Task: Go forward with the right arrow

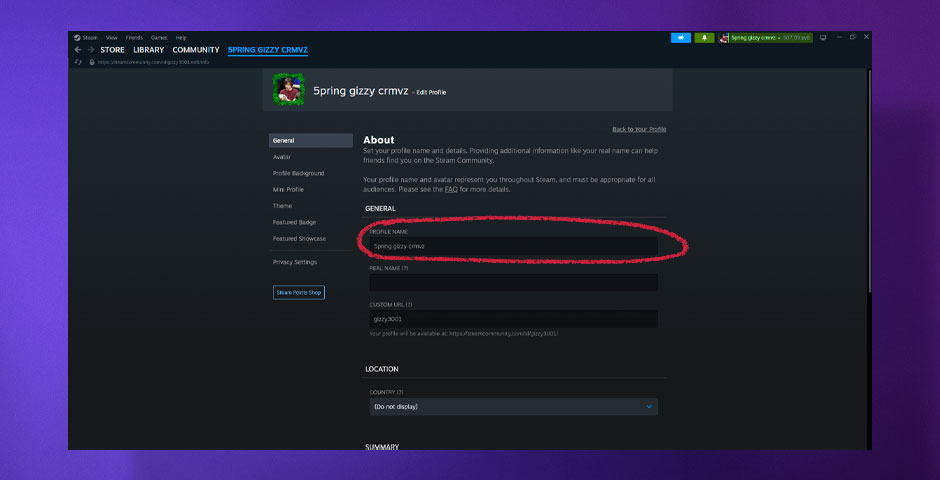Action: click(x=90, y=50)
